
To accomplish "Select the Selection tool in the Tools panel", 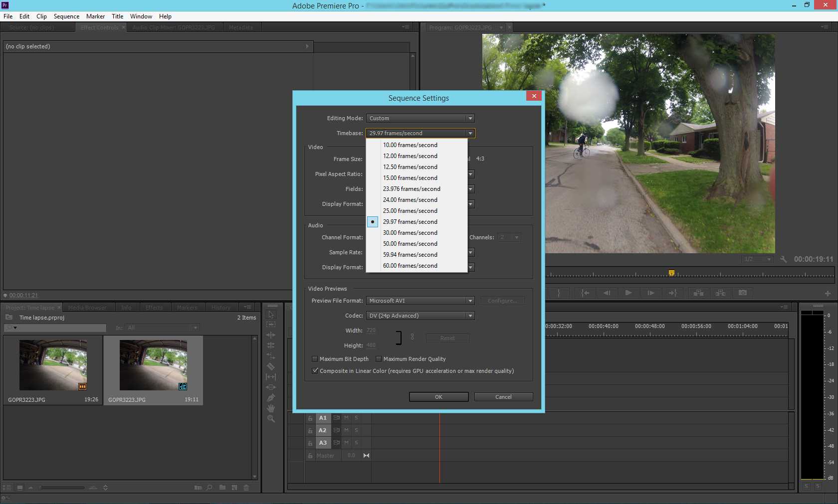I will 271,315.
